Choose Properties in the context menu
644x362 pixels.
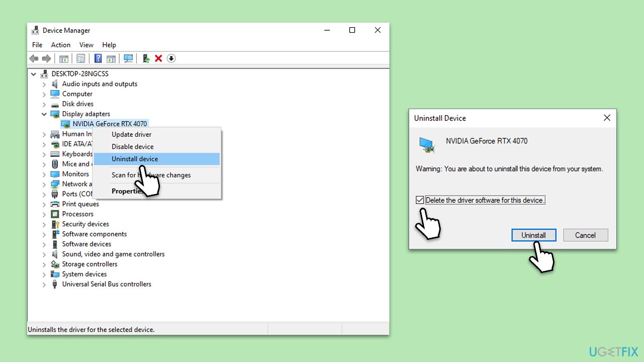tap(157, 191)
